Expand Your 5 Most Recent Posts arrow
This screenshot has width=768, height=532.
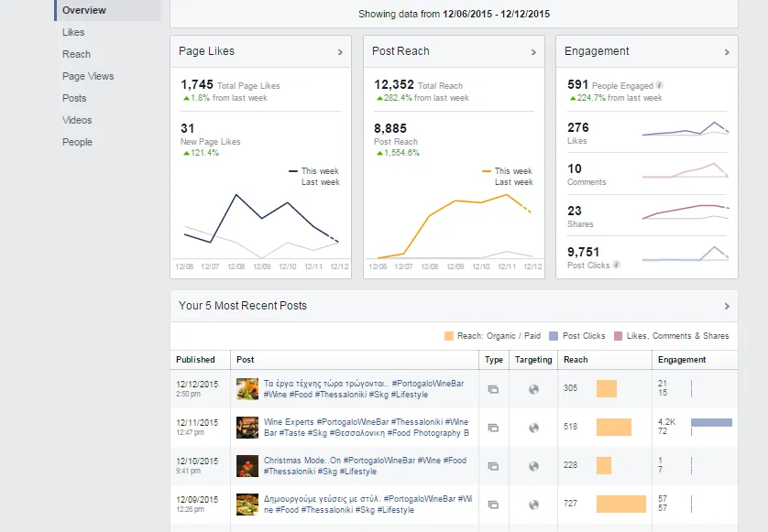[727, 306]
